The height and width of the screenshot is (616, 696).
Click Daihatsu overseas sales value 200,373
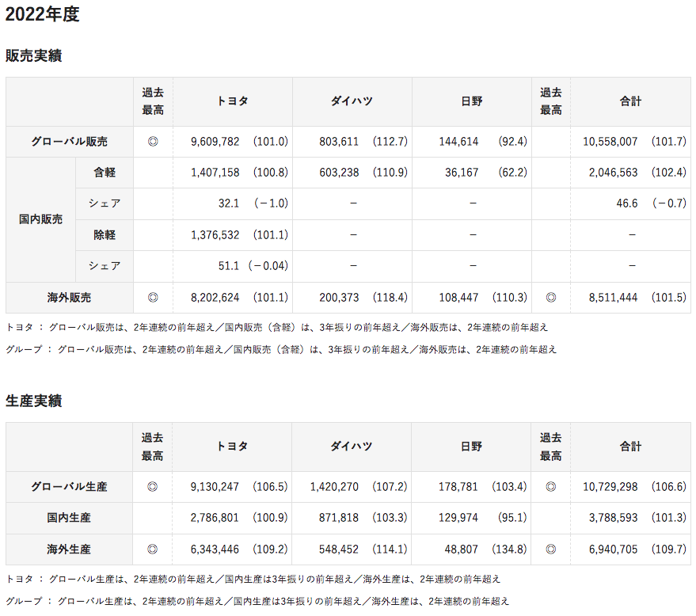click(339, 298)
